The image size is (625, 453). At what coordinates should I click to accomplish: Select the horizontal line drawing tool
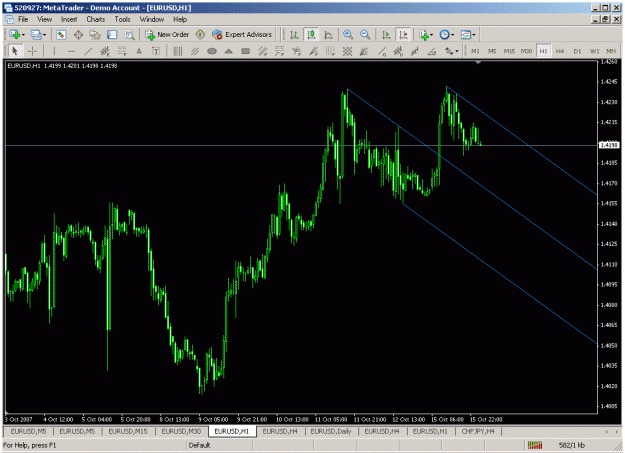click(71, 51)
